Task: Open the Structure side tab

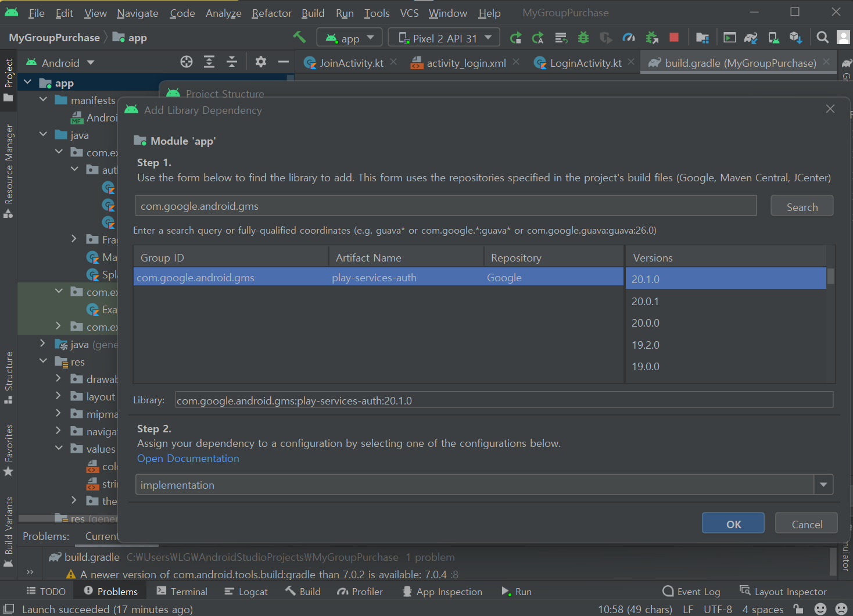Action: click(x=9, y=378)
